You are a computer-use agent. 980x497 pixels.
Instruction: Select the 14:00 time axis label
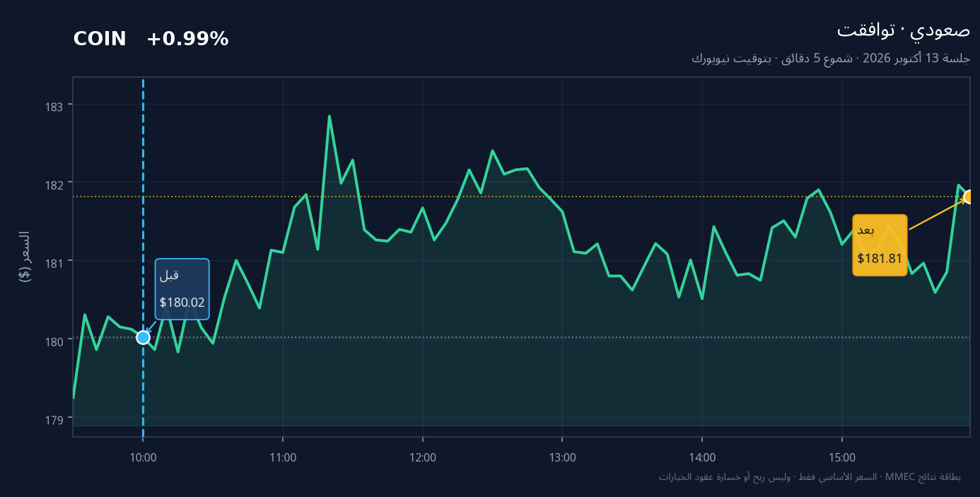(701, 457)
